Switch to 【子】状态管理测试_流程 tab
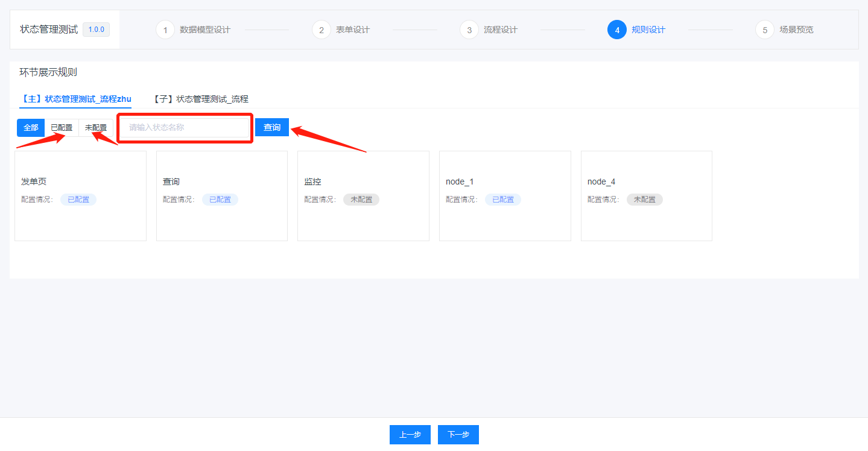 tap(200, 99)
